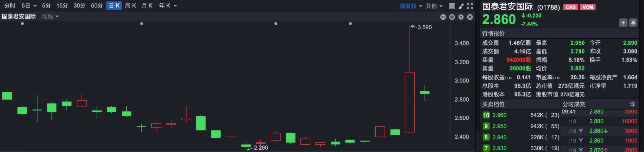This screenshot has width=644, height=152.
Task: Switch to the 月K chart tab
Action: click(x=147, y=6)
